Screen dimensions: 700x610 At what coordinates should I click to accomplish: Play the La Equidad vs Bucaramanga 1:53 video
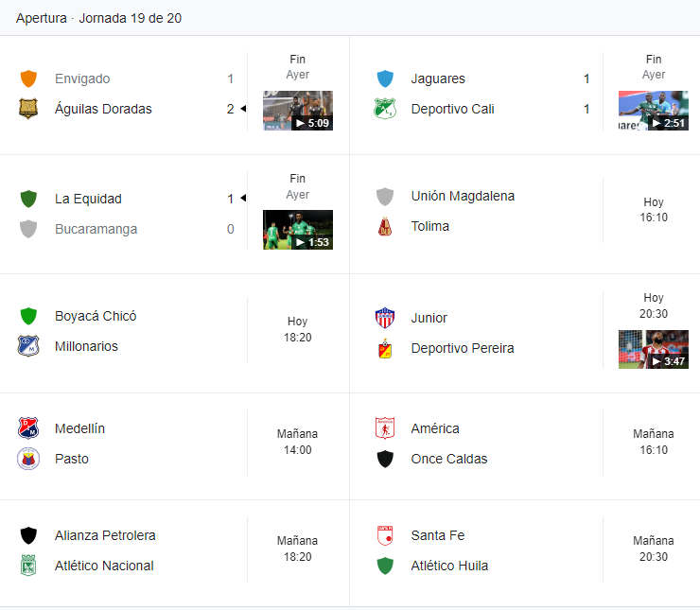coord(297,230)
